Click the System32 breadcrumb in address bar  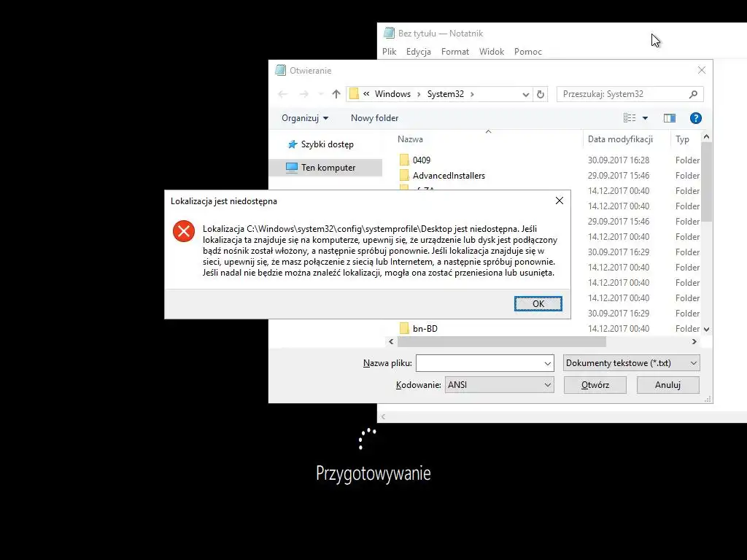click(x=446, y=94)
